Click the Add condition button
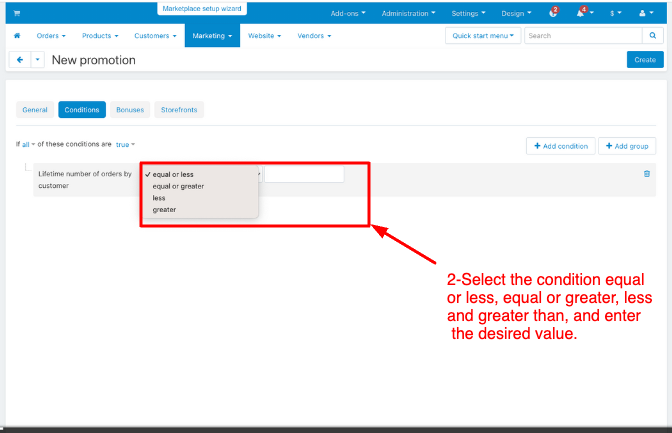Screen dimensions: 672x433 [560, 146]
